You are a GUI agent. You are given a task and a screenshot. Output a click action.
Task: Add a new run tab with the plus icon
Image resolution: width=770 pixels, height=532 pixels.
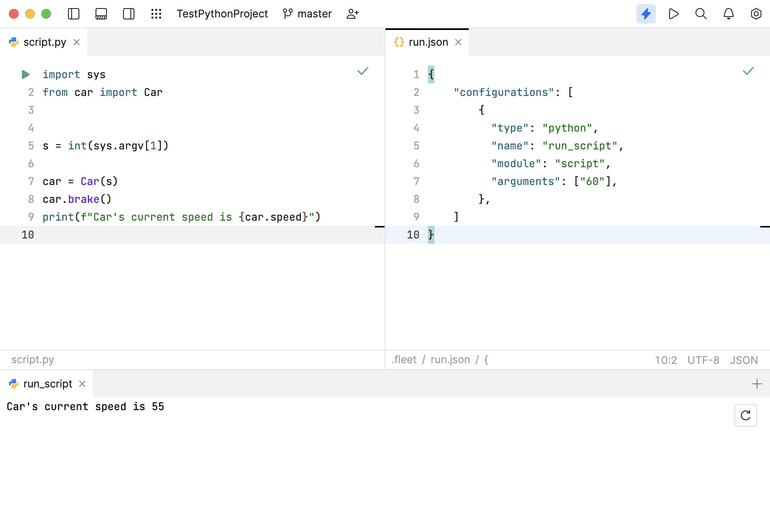(757, 383)
